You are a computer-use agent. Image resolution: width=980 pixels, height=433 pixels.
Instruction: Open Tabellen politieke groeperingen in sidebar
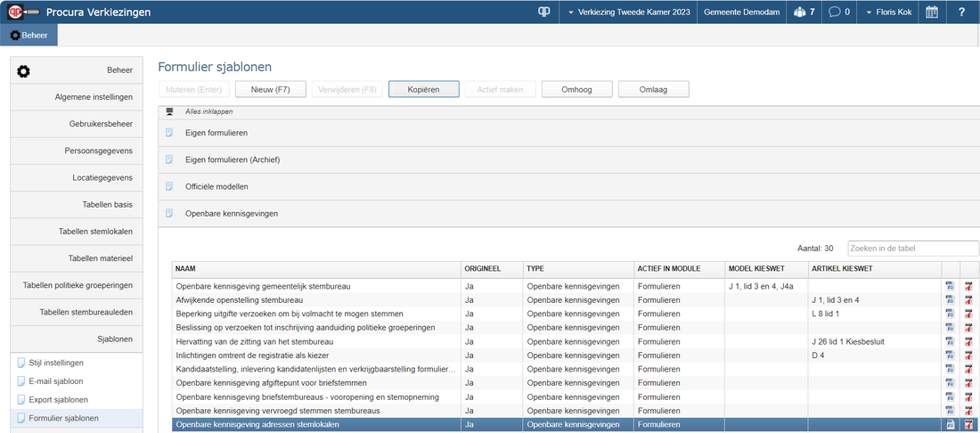click(x=77, y=285)
